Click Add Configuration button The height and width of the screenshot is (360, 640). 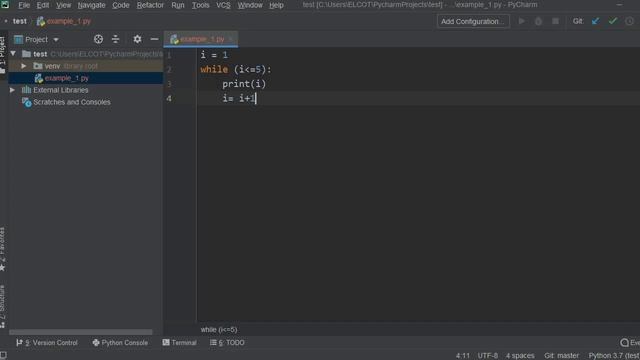coord(473,21)
